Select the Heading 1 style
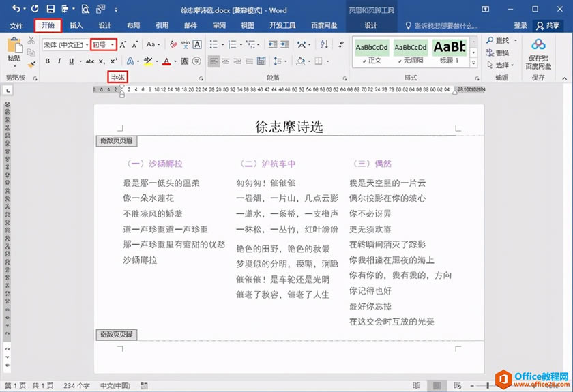This screenshot has height=392, width=573. tap(450, 52)
